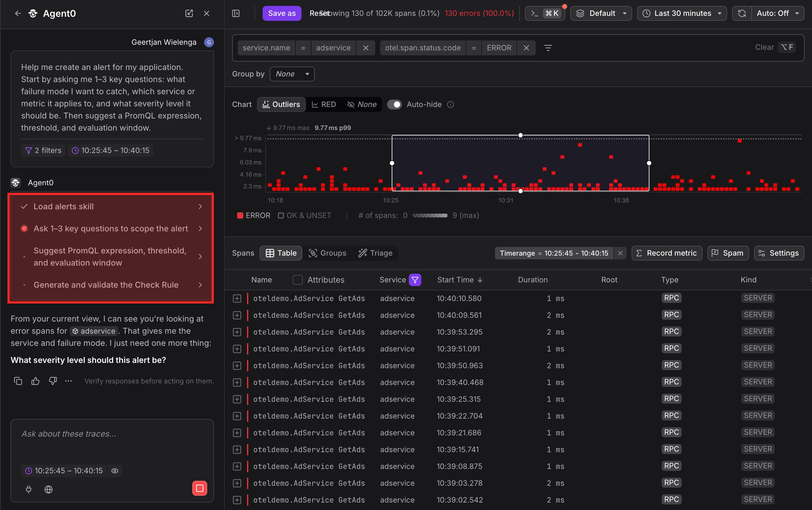The image size is (812, 510).
Task: Toggle the OK & UNSET legend checkbox
Action: tap(281, 216)
